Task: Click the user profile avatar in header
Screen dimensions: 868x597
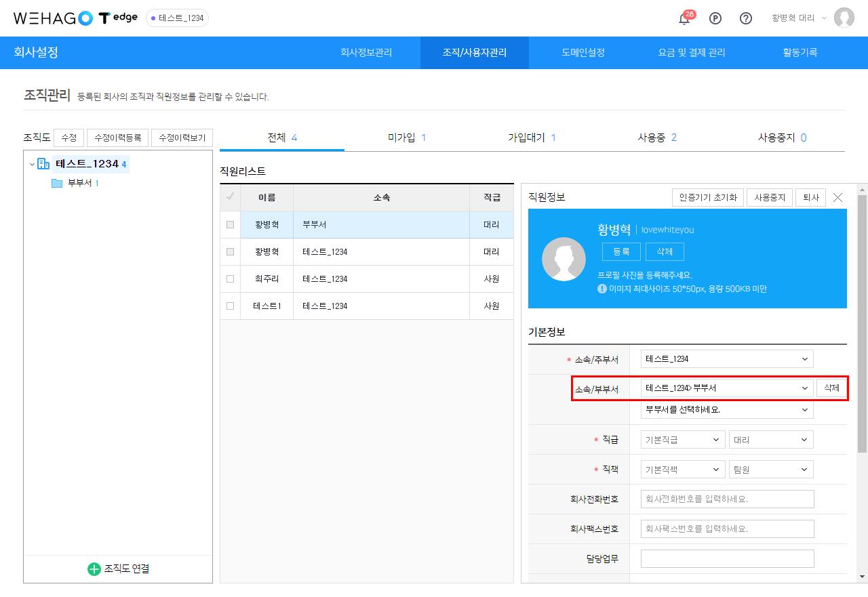Action: point(844,18)
